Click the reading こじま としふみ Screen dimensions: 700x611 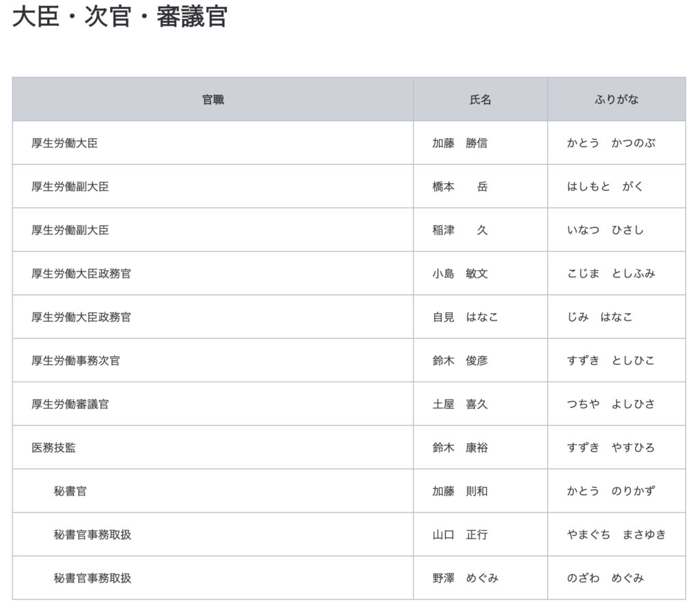611,273
